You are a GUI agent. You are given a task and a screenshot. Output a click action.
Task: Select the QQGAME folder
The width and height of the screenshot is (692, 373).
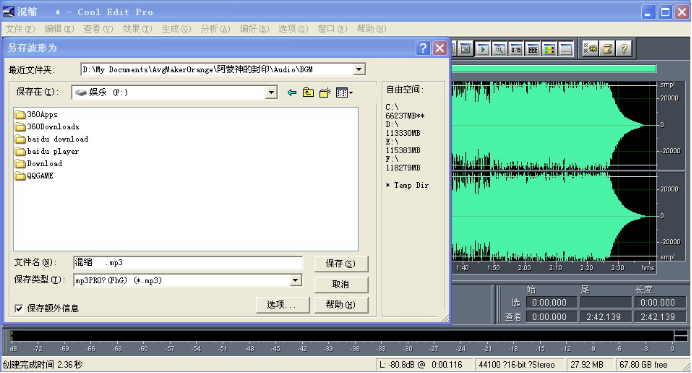pos(34,176)
